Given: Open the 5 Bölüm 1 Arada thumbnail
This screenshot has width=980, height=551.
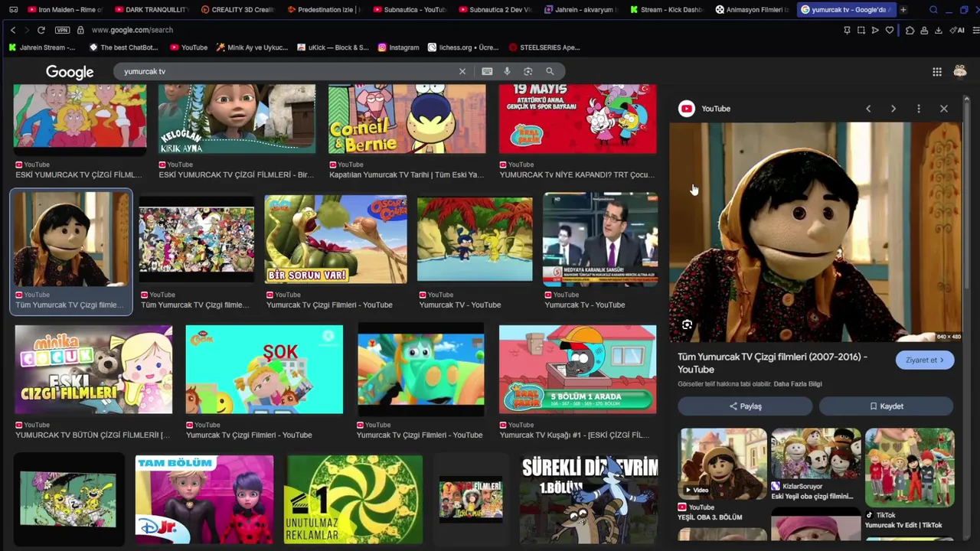Looking at the screenshot, I should click(577, 370).
